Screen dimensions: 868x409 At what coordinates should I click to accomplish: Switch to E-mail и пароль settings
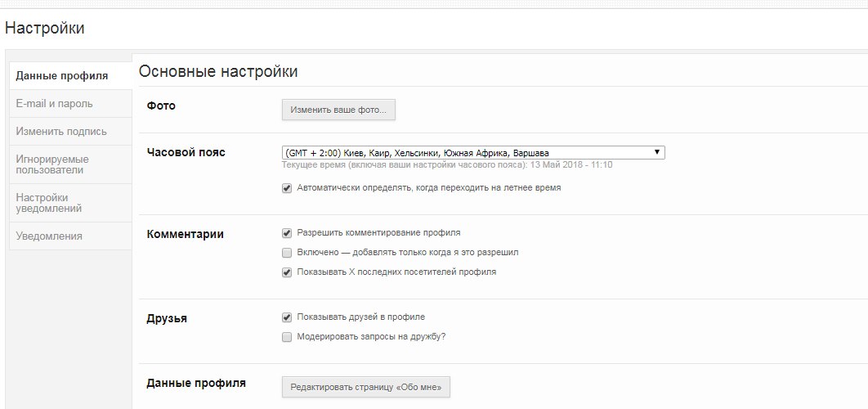click(x=54, y=104)
